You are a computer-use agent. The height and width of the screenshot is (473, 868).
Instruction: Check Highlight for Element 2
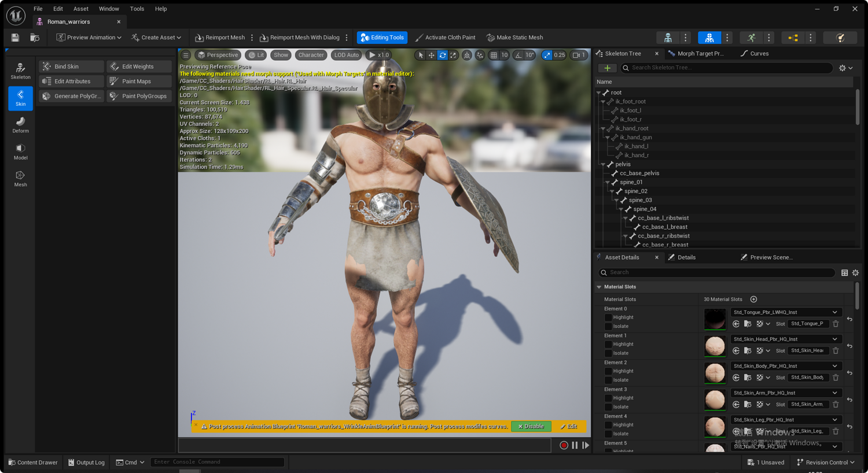tap(608, 371)
